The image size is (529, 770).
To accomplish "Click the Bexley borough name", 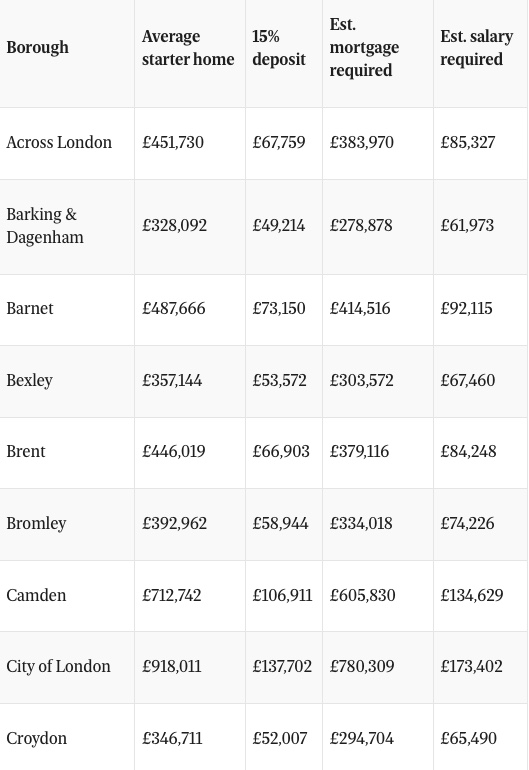I will click(x=29, y=381).
